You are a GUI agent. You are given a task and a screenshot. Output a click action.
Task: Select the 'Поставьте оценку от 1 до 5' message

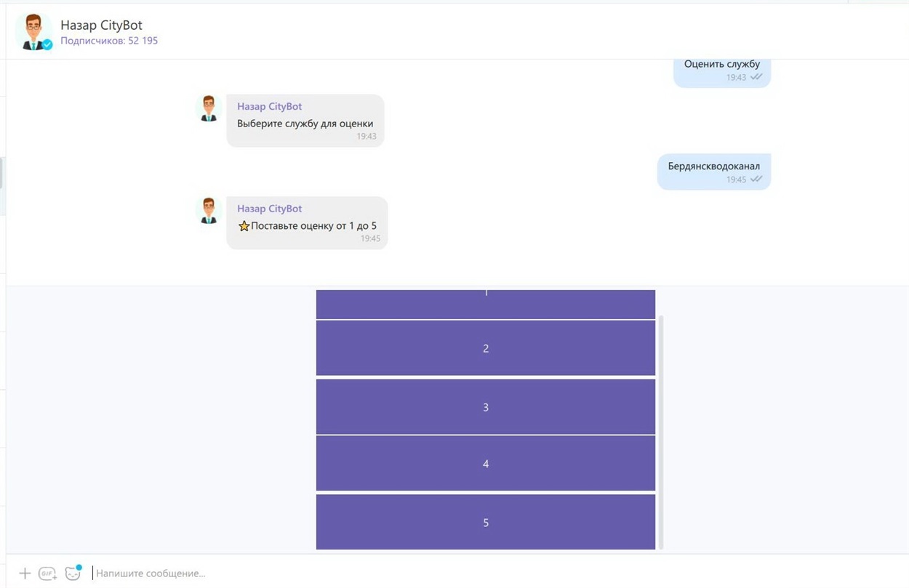(x=307, y=223)
